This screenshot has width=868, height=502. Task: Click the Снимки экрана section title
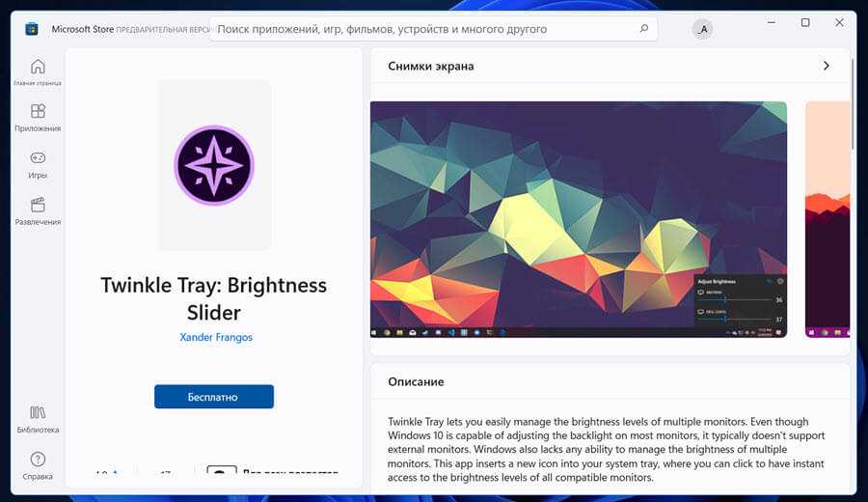coord(430,67)
